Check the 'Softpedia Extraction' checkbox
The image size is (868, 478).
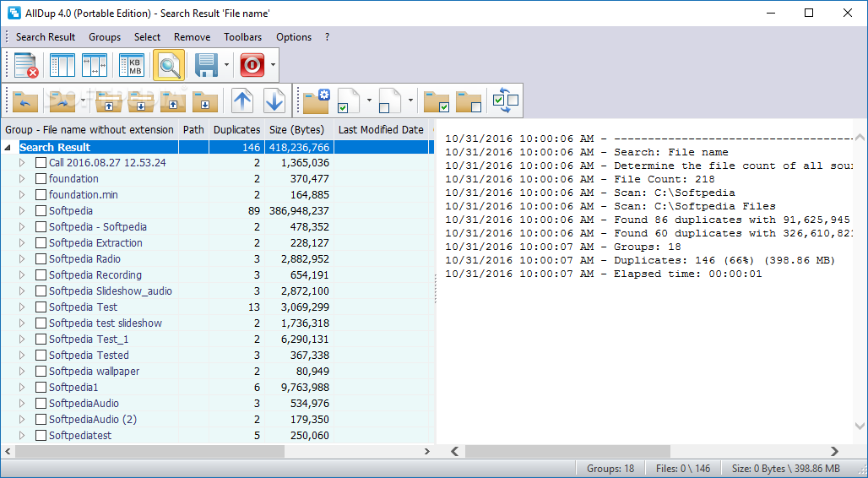coord(41,243)
